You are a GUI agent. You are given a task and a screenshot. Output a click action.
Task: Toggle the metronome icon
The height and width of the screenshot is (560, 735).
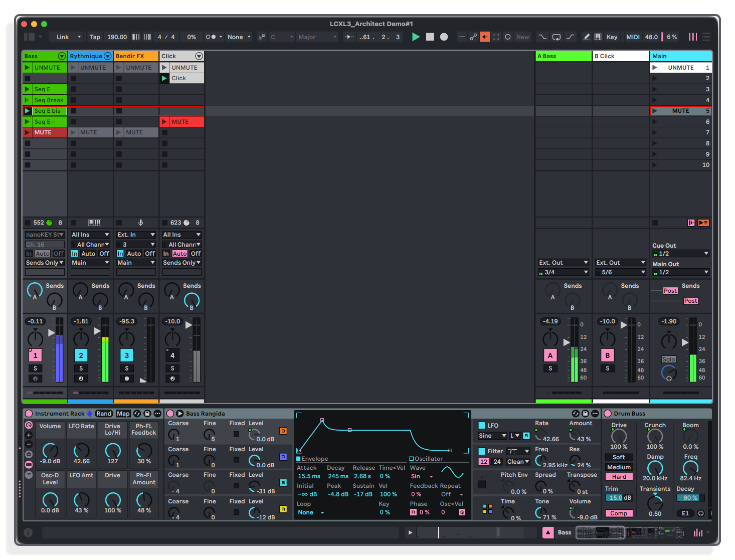(211, 37)
